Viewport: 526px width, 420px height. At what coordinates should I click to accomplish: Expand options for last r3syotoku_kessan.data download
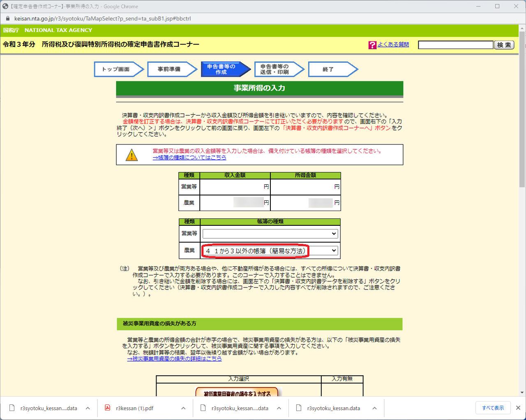(x=374, y=408)
